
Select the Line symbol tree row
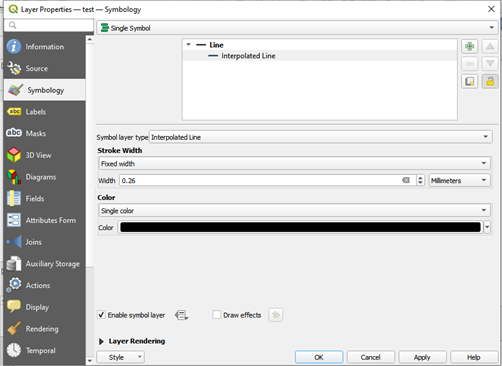coord(320,45)
